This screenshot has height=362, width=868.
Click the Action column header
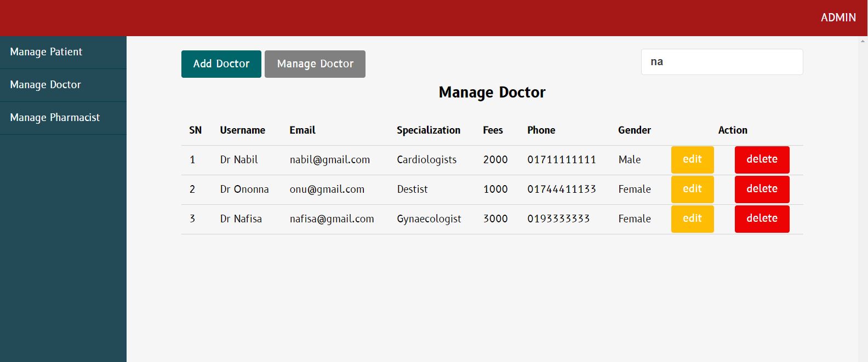tap(733, 130)
